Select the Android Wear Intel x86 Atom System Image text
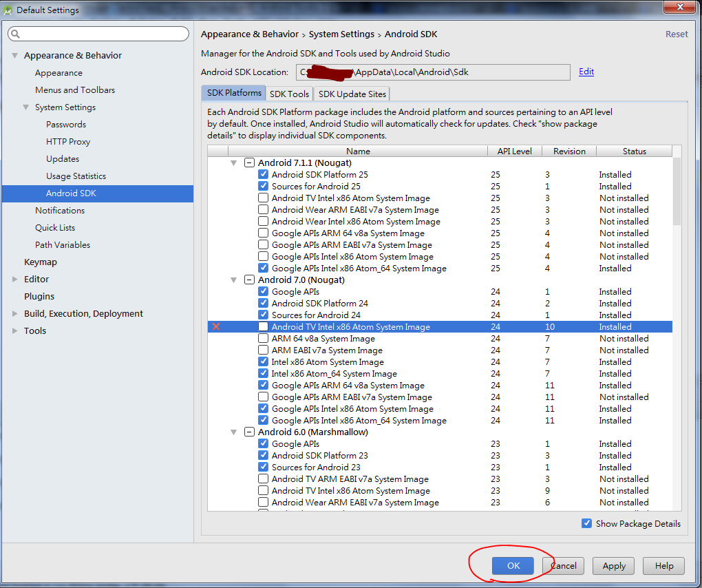702x588 pixels. 356,221
